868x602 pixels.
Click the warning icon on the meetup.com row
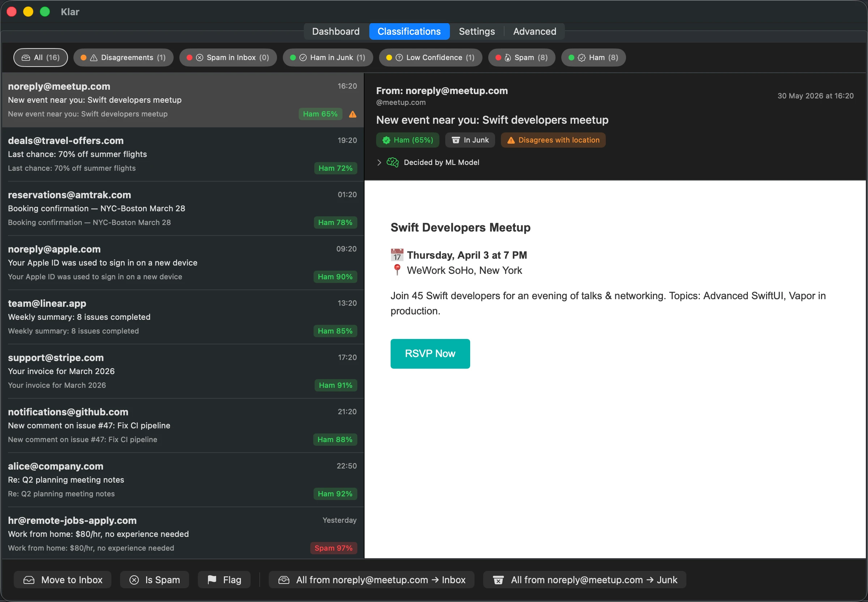[x=353, y=114]
